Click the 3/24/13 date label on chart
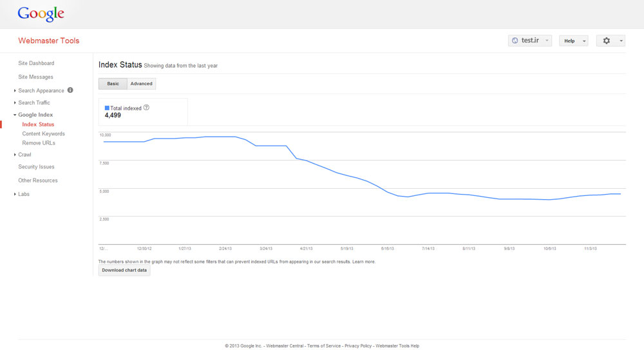The height and width of the screenshot is (350, 644). [x=266, y=248]
